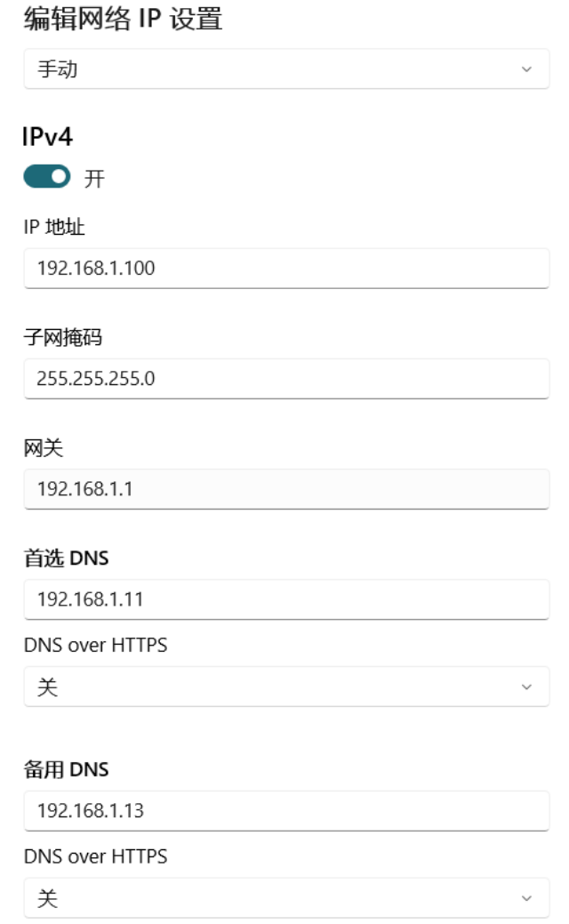Viewport: 569px width, 924px height.
Task: Click the 子网掩码 field label
Action: point(63,337)
